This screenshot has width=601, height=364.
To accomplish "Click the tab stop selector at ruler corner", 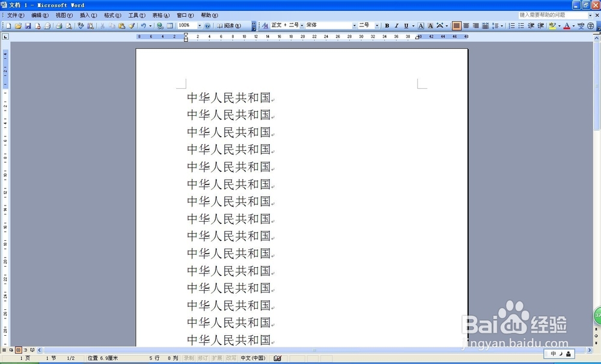I will [x=5, y=37].
